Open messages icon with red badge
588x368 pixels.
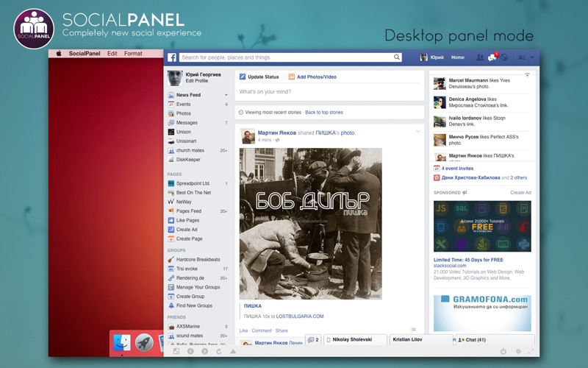coord(492,57)
